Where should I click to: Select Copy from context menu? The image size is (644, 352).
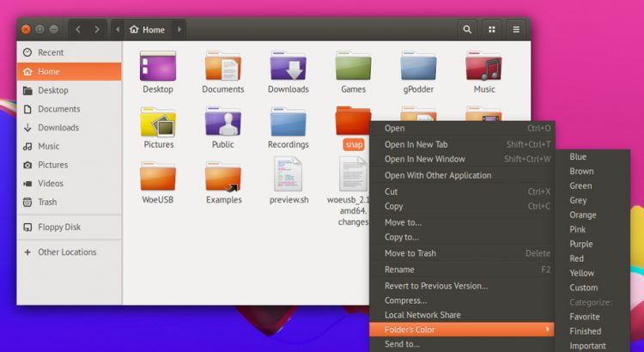[462, 206]
